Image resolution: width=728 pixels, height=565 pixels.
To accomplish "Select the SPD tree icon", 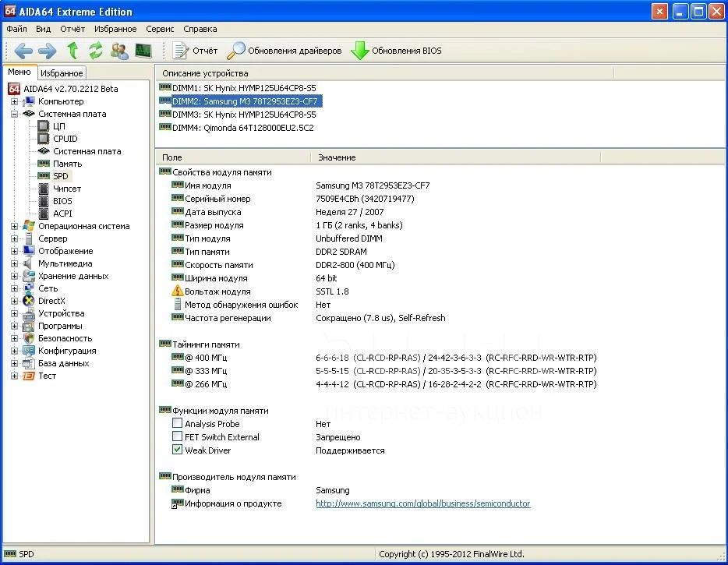I will [44, 176].
